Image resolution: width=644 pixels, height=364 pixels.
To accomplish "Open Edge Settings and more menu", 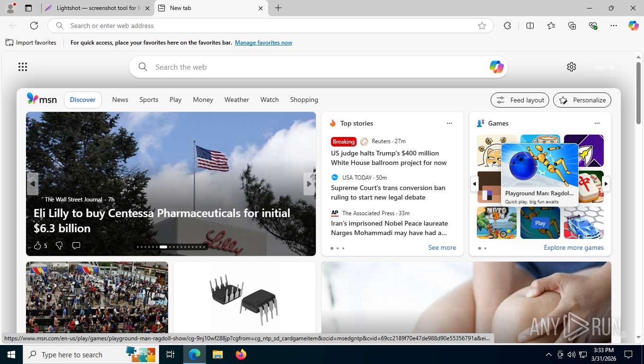I will pos(614,26).
